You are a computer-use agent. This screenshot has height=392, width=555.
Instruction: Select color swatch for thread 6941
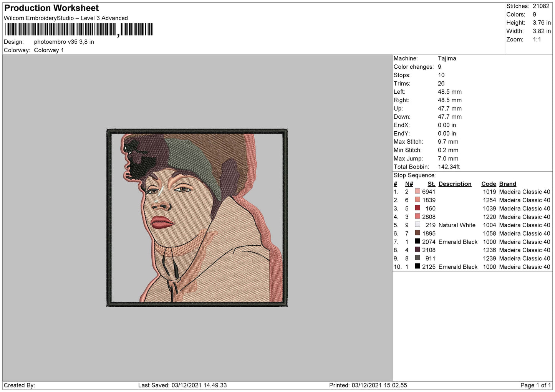[417, 191]
